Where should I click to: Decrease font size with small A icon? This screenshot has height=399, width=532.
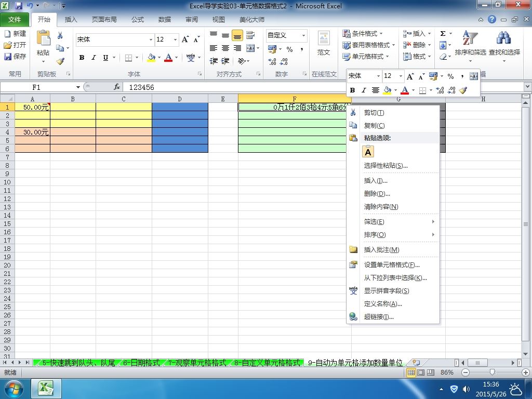pyautogui.click(x=196, y=39)
